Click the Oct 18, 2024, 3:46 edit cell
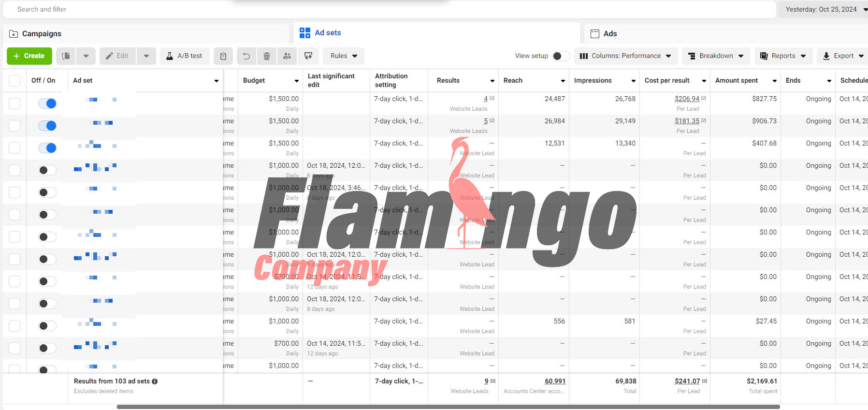This screenshot has height=410, width=868. point(336,188)
